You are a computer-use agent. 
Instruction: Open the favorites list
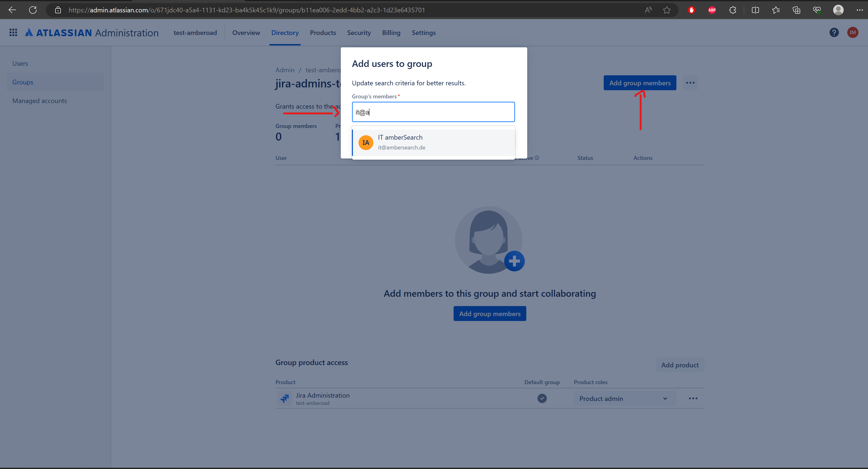776,10
